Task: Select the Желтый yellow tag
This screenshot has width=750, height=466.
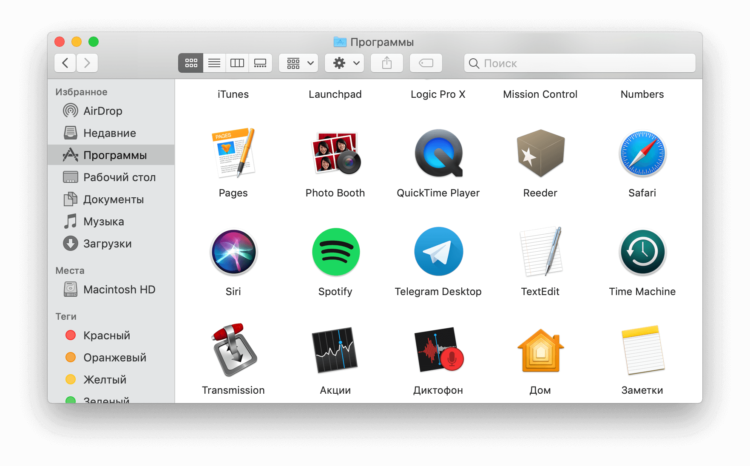Action: (111, 379)
